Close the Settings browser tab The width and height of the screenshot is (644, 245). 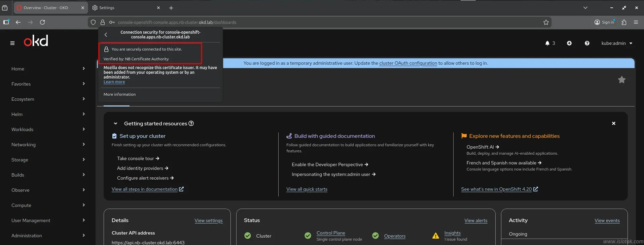(x=158, y=8)
